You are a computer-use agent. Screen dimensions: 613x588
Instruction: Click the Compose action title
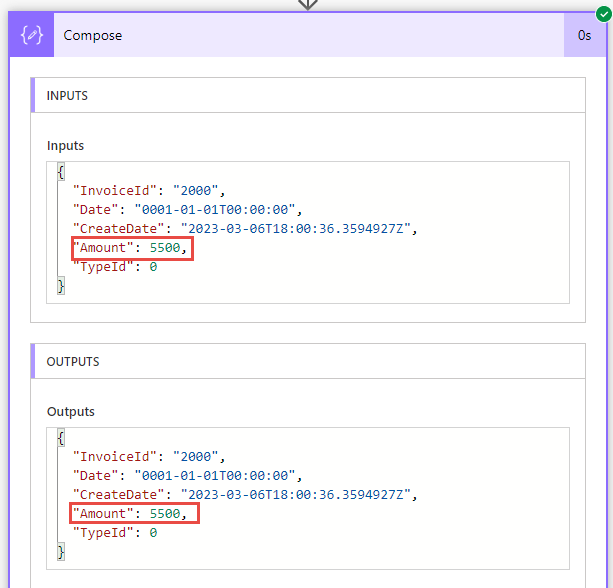pyautogui.click(x=93, y=35)
